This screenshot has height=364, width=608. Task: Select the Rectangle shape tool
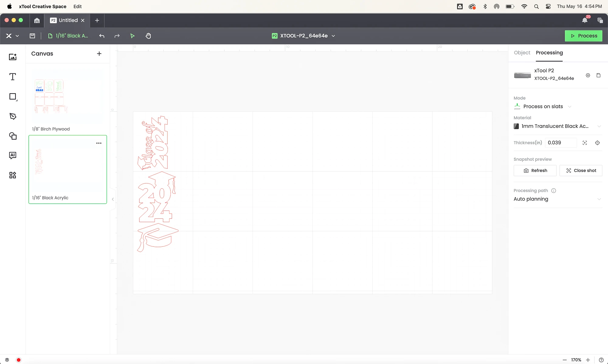coord(12,97)
